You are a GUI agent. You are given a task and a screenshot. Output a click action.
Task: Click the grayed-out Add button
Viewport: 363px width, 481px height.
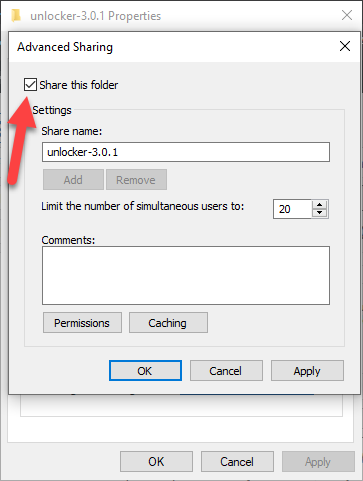[73, 180]
